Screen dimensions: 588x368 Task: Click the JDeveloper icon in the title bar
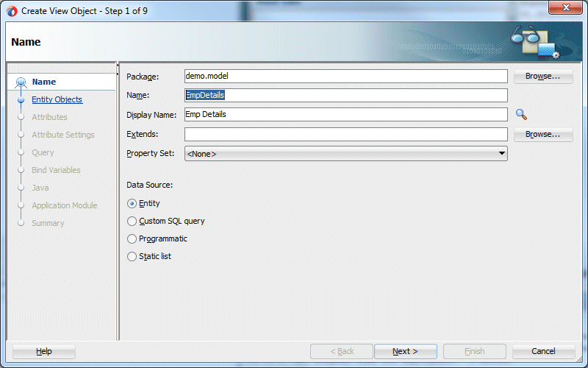(x=12, y=11)
